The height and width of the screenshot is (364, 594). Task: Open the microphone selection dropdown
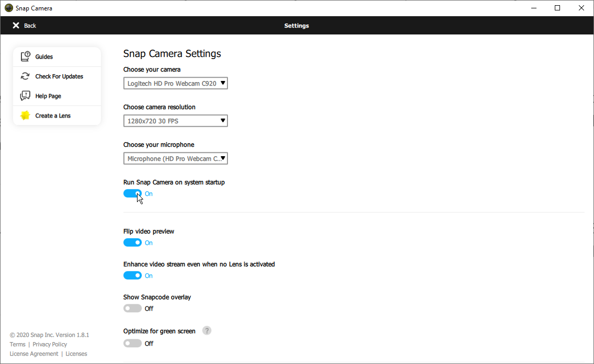pyautogui.click(x=176, y=158)
